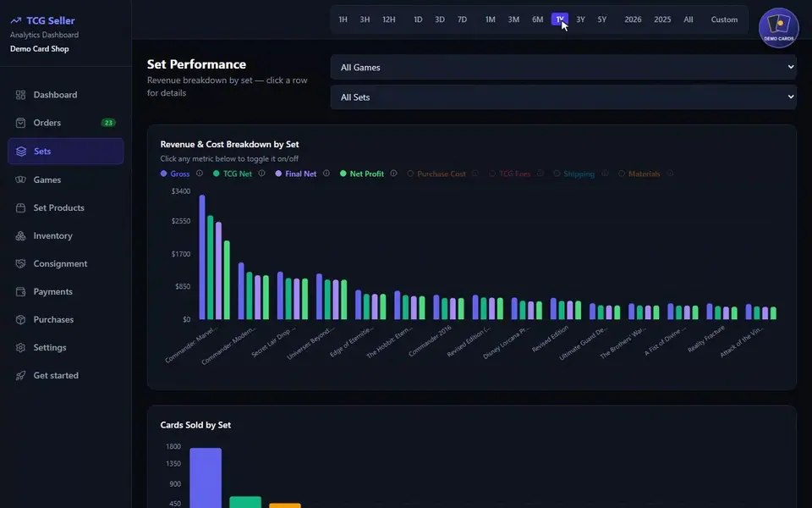Click the Orders badge showing 23

coord(108,123)
